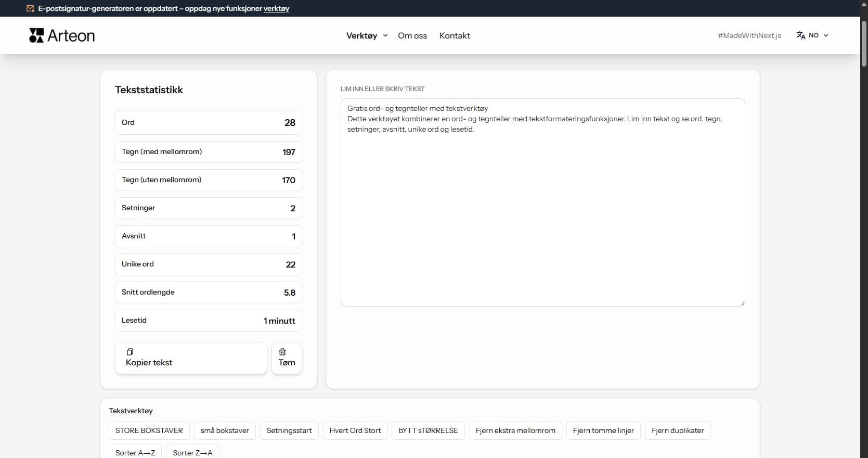Follow the verktøy link in the banner
Screen dimensions: 868x458
coord(276,8)
